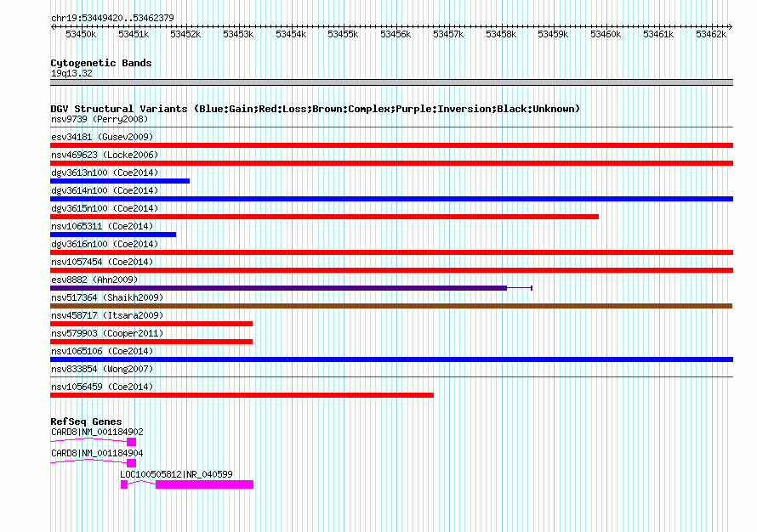Open variant esv34181 (Gusev2009) label

pyautogui.click(x=102, y=137)
